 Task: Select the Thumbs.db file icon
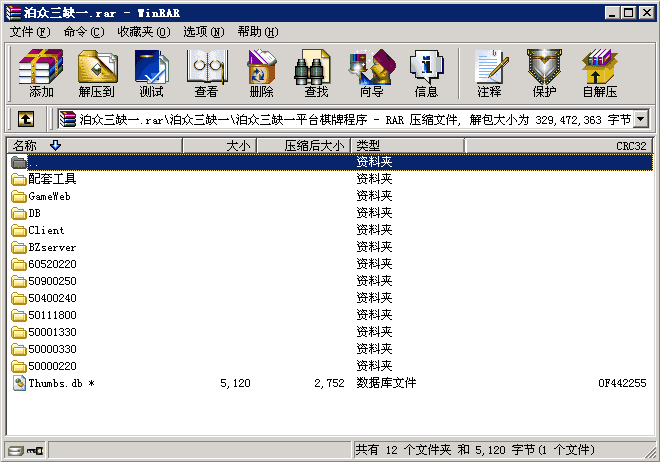point(19,383)
